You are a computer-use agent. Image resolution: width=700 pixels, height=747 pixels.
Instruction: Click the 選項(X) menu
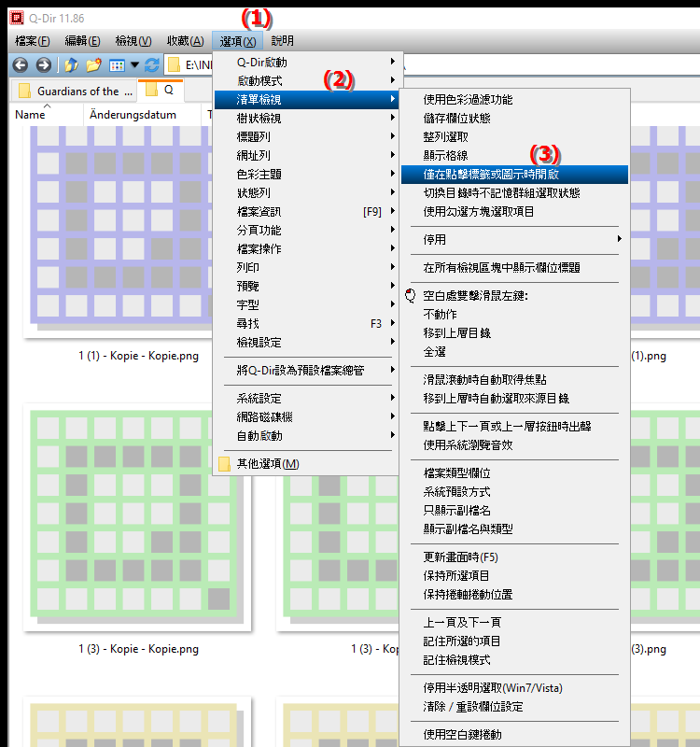click(x=238, y=41)
